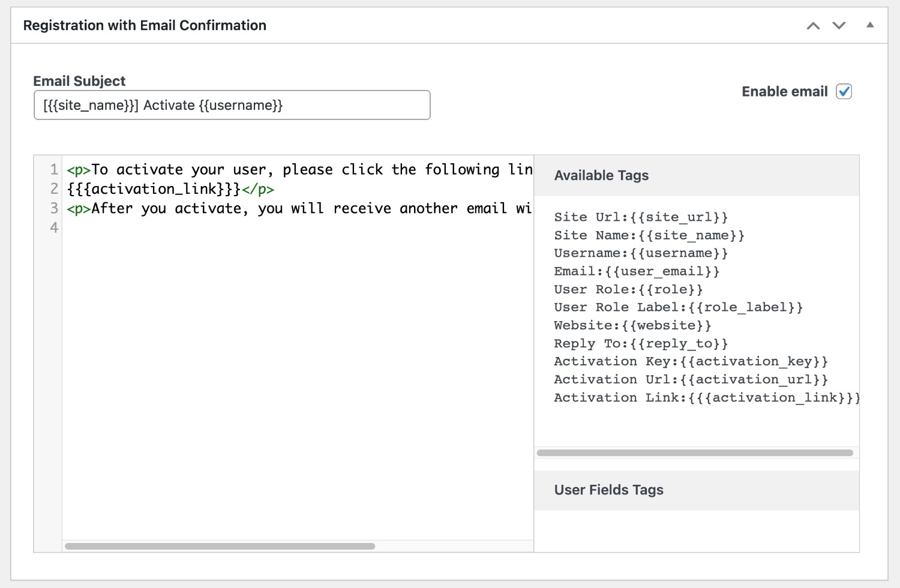Move the panel up with the up chevron
Image resolution: width=900 pixels, height=588 pixels.
pos(813,25)
